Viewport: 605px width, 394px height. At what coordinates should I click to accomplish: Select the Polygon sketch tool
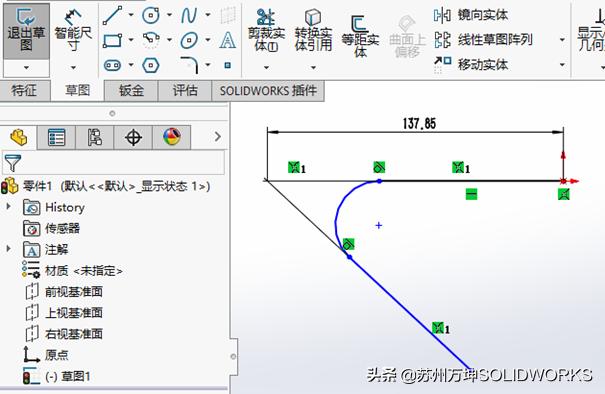[x=151, y=65]
